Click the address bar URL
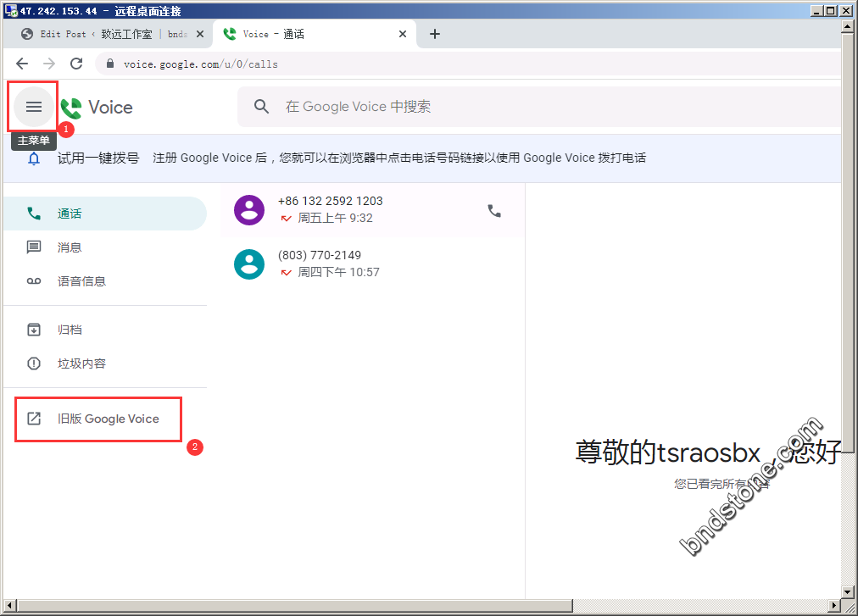Image resolution: width=858 pixels, height=616 pixels. click(201, 64)
